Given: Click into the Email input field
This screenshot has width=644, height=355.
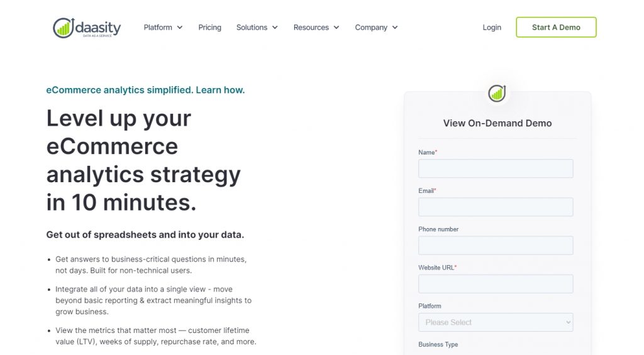Looking at the screenshot, I should pos(496,207).
